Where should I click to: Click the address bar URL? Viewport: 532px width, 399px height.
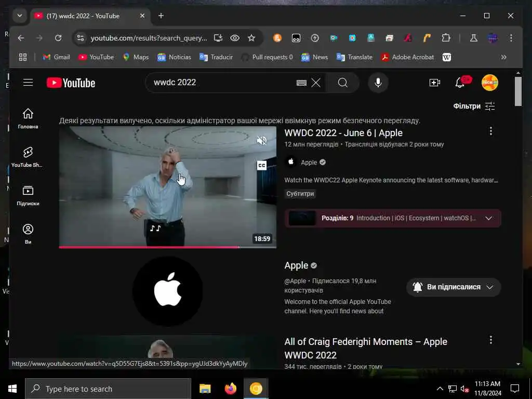pyautogui.click(x=149, y=38)
